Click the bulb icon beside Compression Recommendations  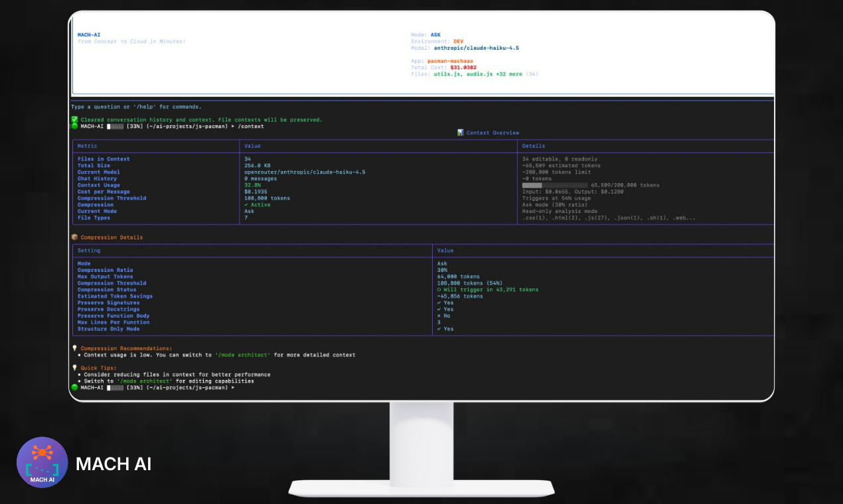[x=74, y=348]
